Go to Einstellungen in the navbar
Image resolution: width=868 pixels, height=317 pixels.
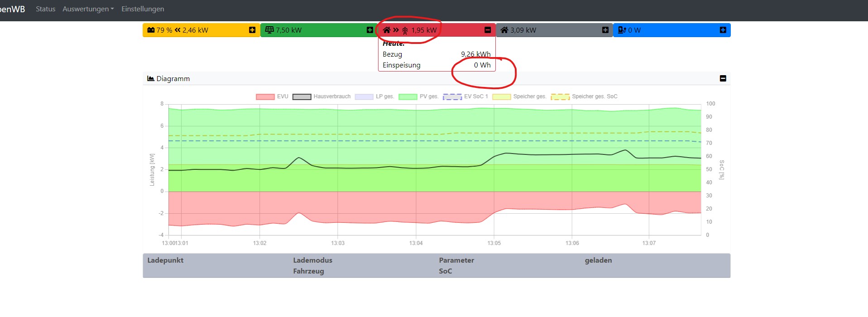point(143,9)
